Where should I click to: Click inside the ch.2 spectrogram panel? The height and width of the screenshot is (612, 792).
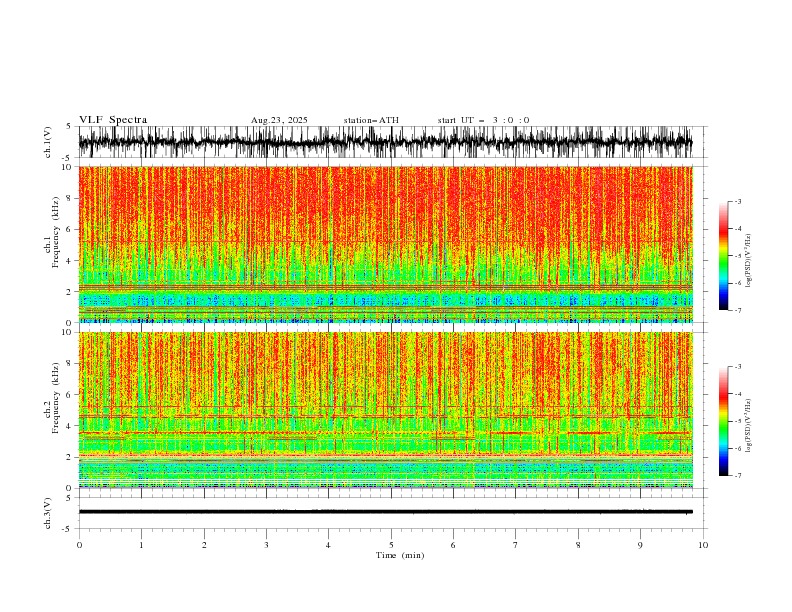pos(385,410)
